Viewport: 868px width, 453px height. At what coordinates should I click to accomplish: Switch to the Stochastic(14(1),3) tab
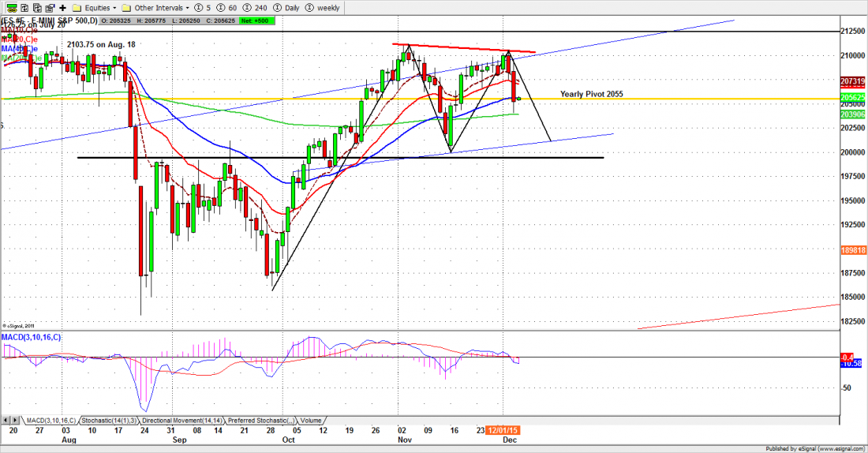[x=110, y=421]
